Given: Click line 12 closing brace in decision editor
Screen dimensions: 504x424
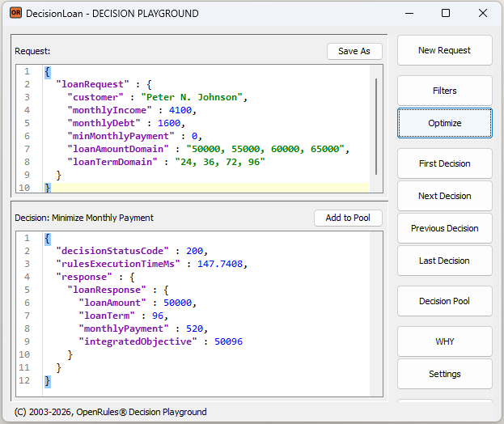Looking at the screenshot, I should point(48,380).
